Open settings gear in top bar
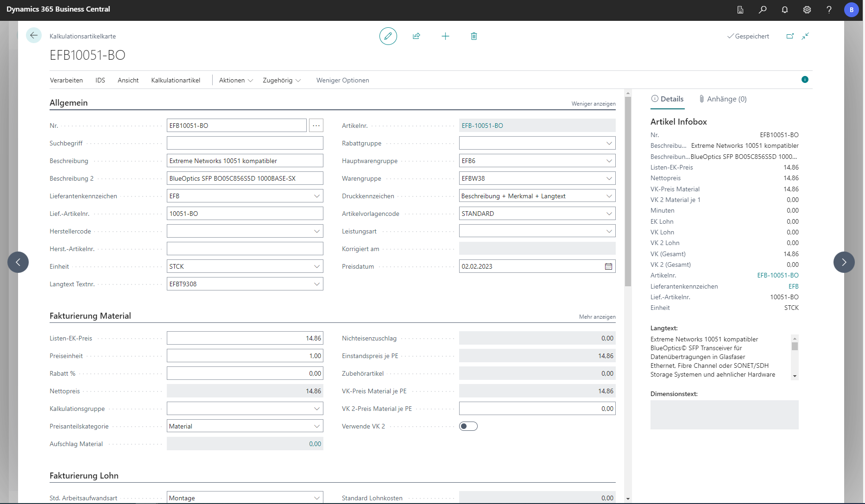The height and width of the screenshot is (504, 865). pos(807,10)
